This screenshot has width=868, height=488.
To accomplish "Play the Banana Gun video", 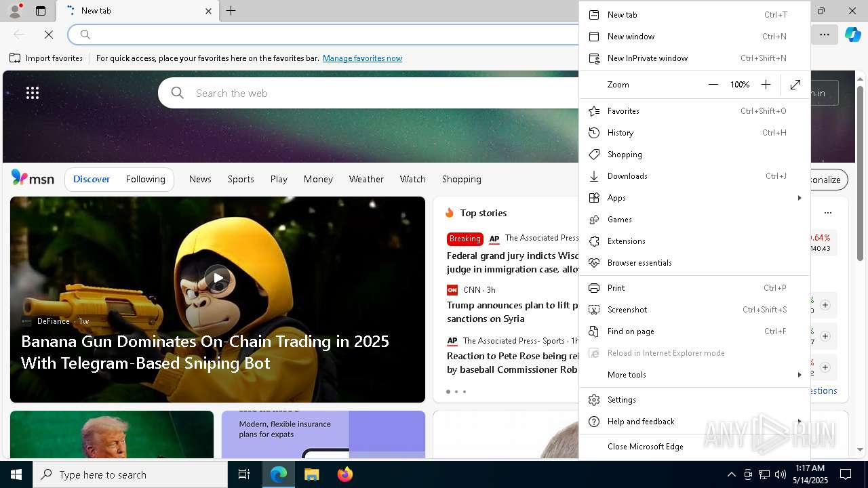I will pyautogui.click(x=217, y=277).
